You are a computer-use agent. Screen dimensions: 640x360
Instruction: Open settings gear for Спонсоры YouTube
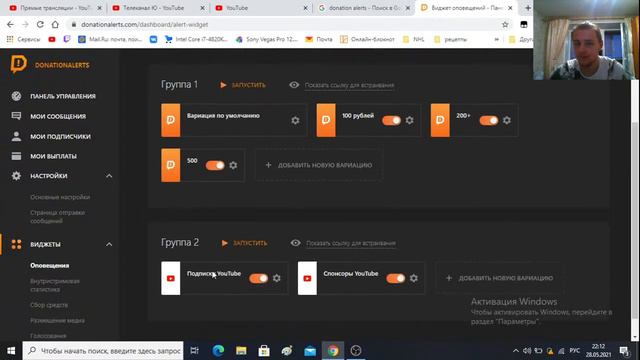click(413, 278)
